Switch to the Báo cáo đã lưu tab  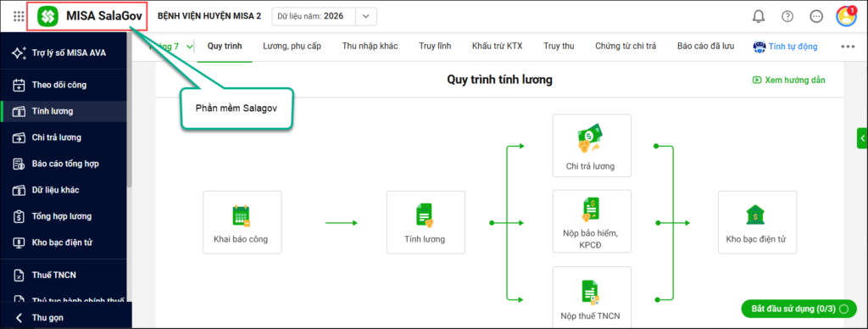[706, 46]
